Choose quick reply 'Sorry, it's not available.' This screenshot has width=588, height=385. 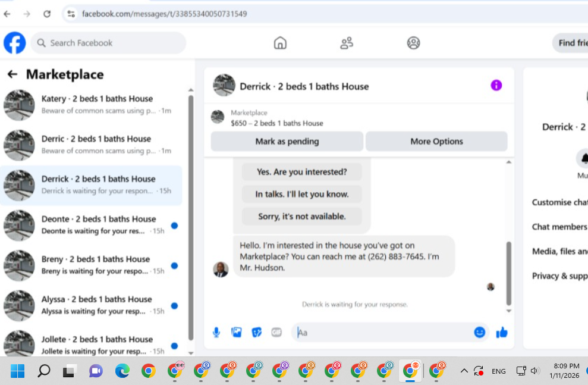point(302,216)
